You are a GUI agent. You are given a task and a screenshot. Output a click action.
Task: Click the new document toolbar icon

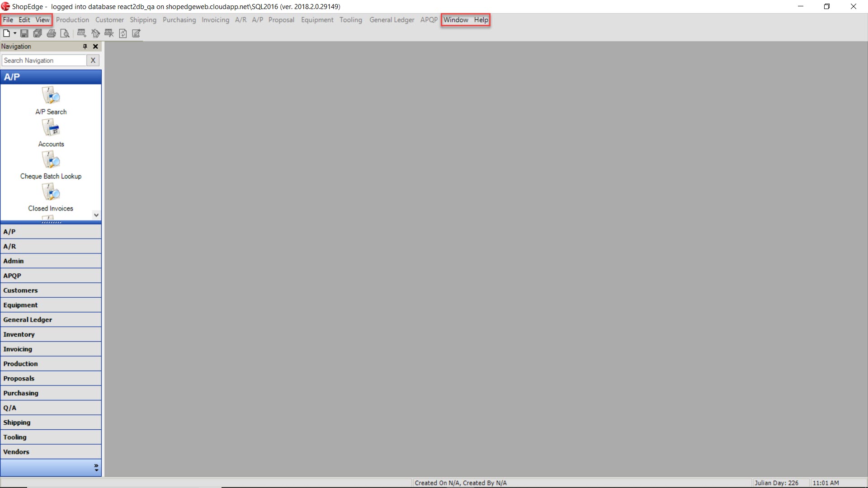pyautogui.click(x=7, y=33)
